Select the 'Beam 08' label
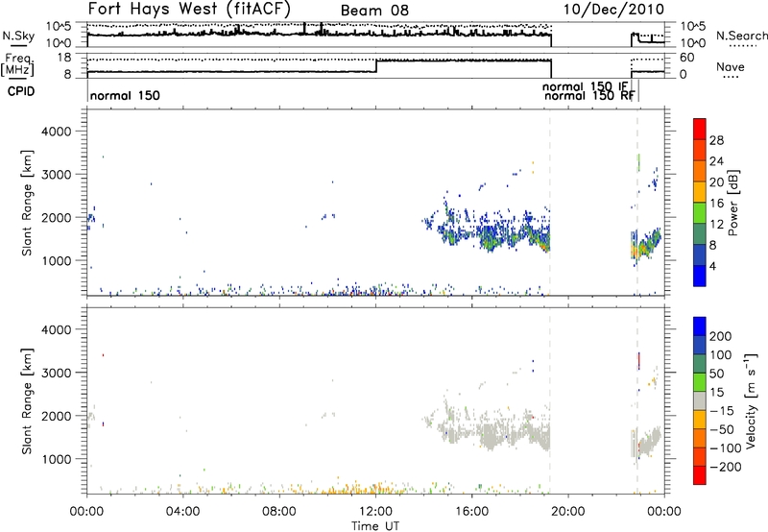Image resolution: width=768 pixels, height=532 pixels. (x=374, y=11)
